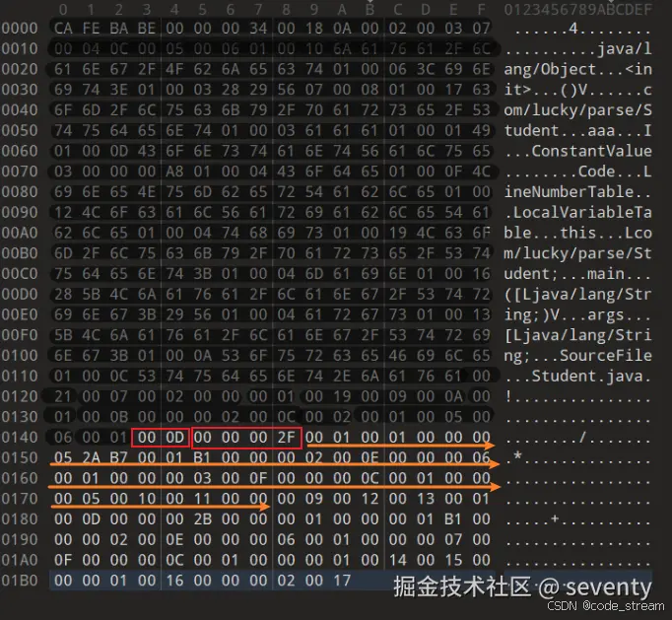This screenshot has width=672, height=620.
Task: Select byte BA in row 0000
Action: click(x=118, y=29)
